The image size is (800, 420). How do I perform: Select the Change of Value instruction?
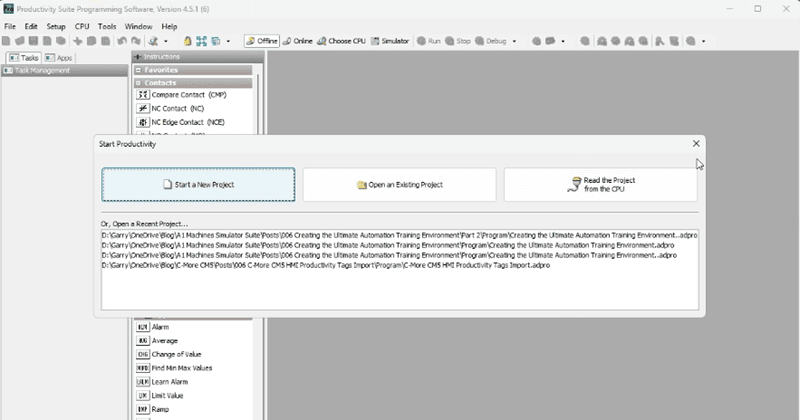pos(178,355)
